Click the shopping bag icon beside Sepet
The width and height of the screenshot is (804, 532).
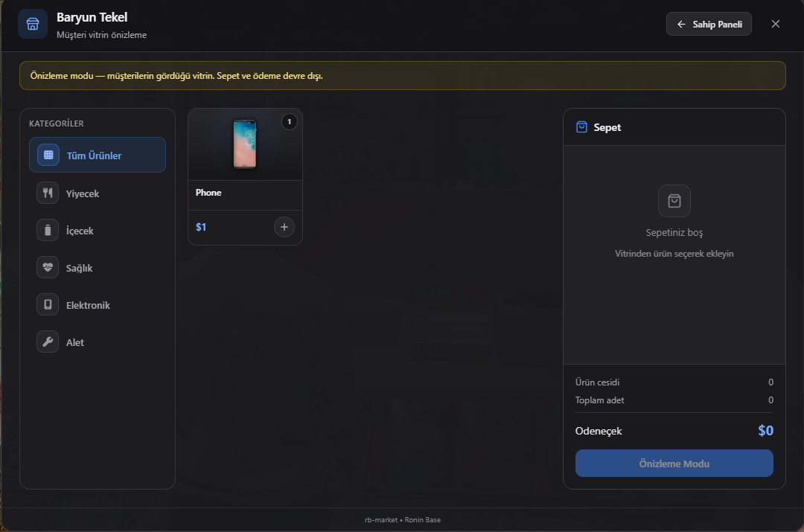[581, 127]
